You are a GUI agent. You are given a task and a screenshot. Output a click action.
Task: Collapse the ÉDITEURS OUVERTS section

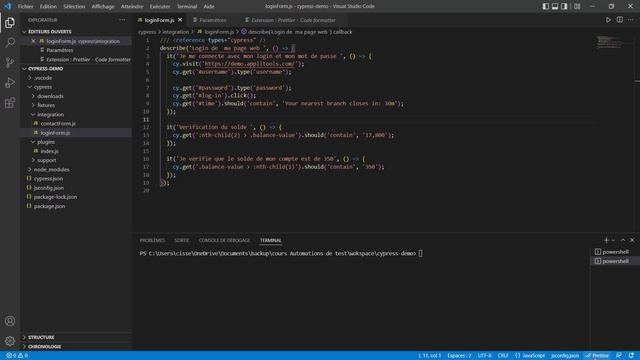(x=76, y=31)
